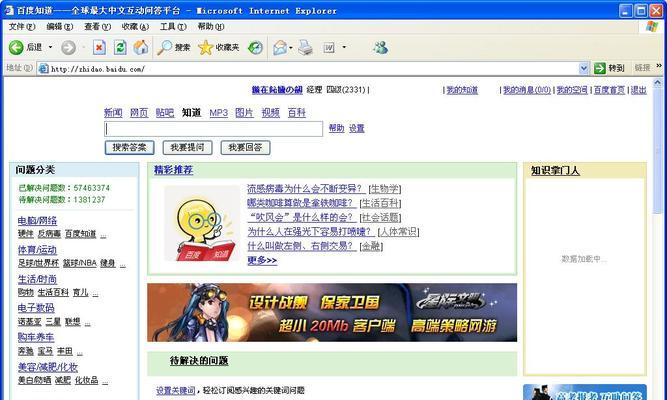Open the 编辑 menu
Image resolution: width=667 pixels, height=400 pixels.
(60, 26)
